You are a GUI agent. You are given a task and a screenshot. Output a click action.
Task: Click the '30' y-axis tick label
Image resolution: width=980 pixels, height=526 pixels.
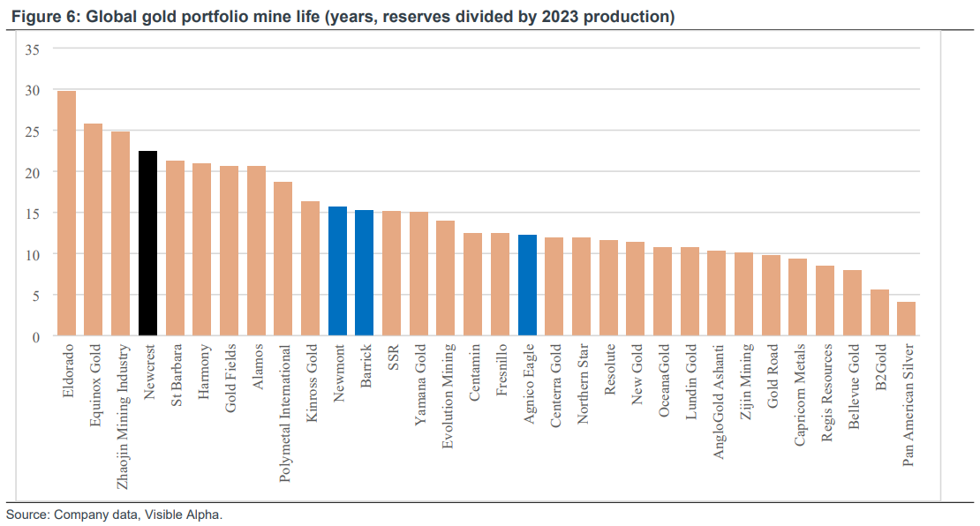pos(33,91)
